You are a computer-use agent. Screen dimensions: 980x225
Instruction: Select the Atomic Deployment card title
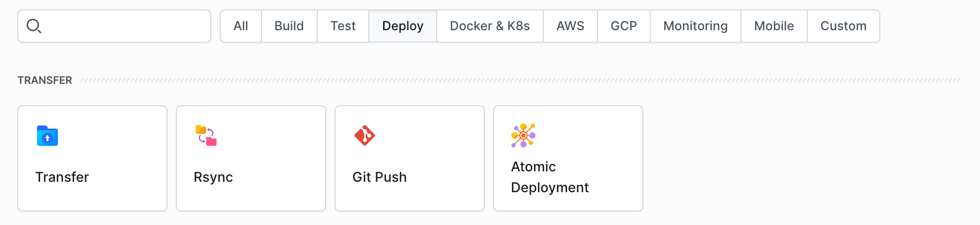[x=549, y=177]
